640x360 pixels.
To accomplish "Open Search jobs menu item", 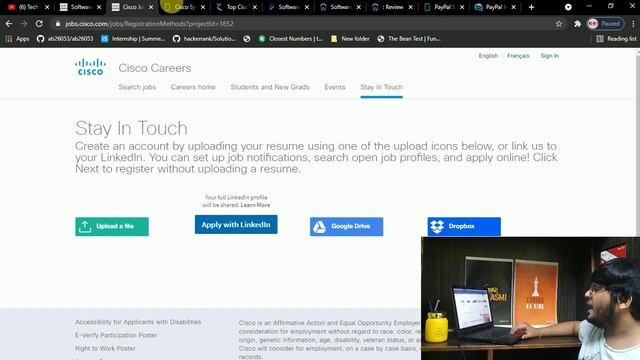I will pyautogui.click(x=137, y=87).
